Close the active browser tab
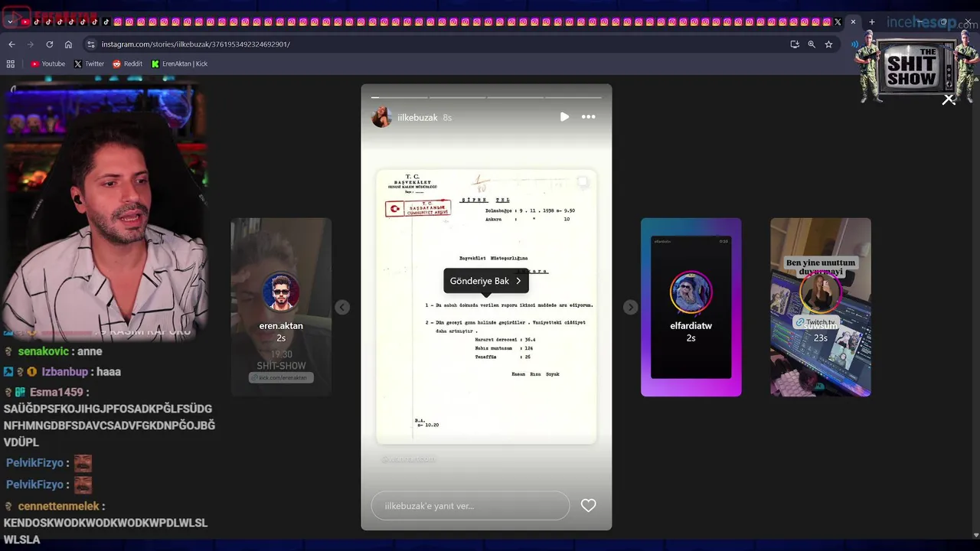 (x=853, y=22)
